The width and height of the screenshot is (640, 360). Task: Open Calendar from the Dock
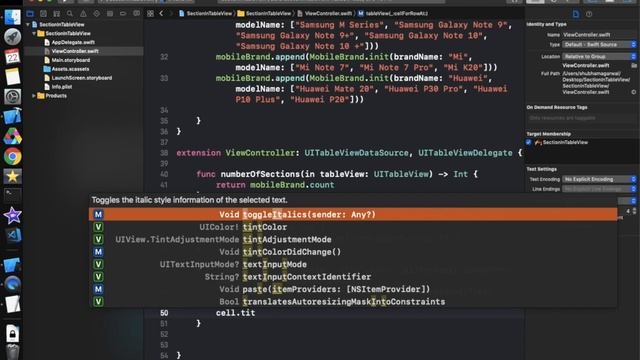tap(12, 56)
